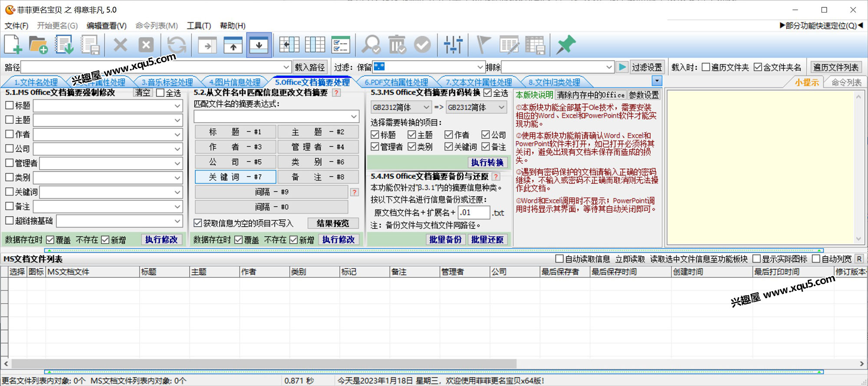Switch to 4.图片信息处理 tab
This screenshot has height=386, width=868.
point(235,82)
